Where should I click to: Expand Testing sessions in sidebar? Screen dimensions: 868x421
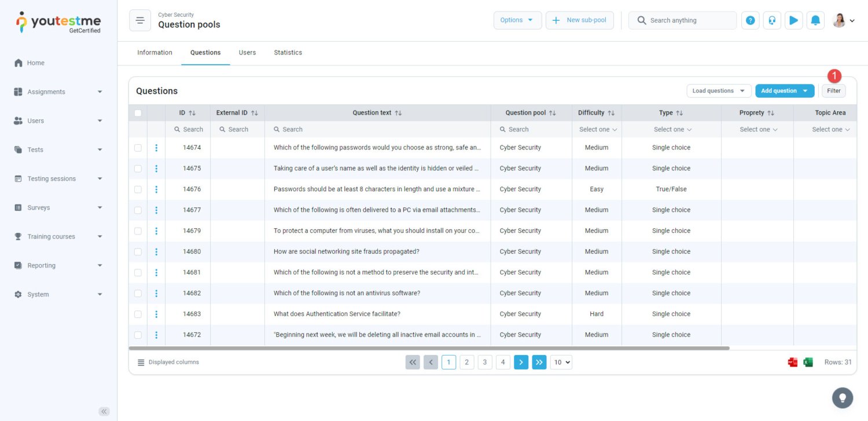[x=58, y=179]
